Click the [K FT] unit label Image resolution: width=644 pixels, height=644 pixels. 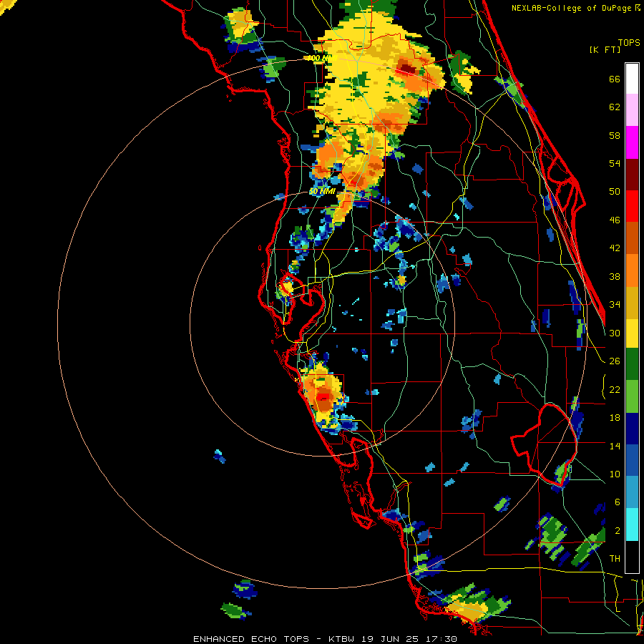(x=605, y=49)
